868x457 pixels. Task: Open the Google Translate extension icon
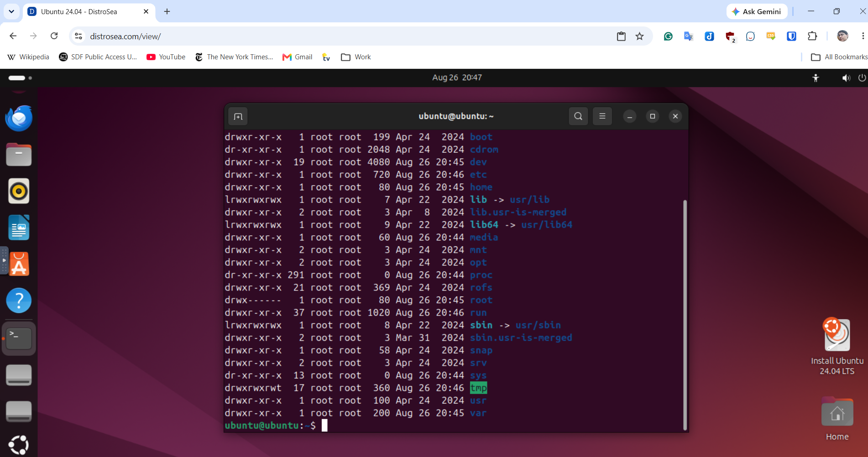coord(689,36)
